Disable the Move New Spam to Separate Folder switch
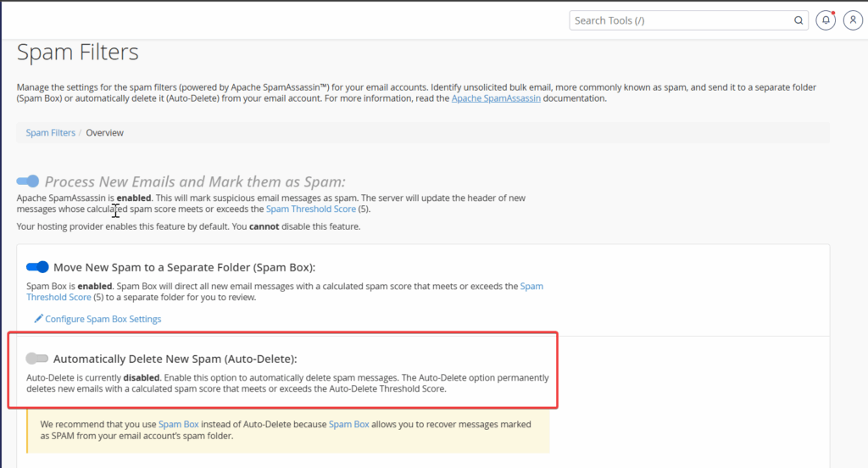 (37, 267)
